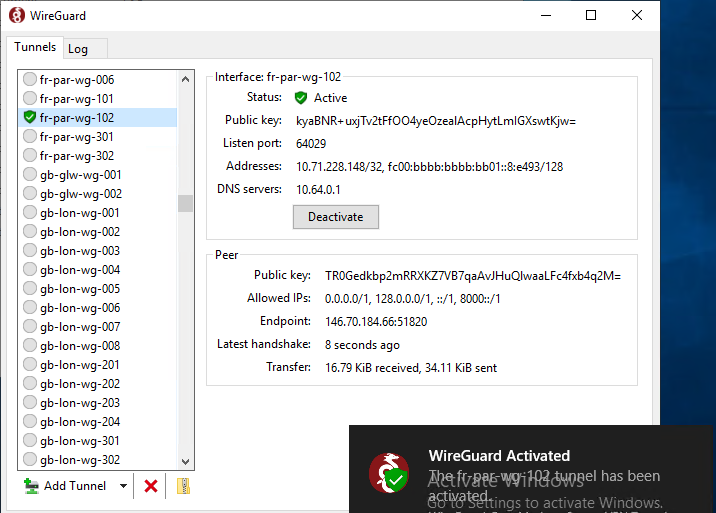The width and height of the screenshot is (716, 513).
Task: Maximize the WireGuard window
Action: pos(591,16)
